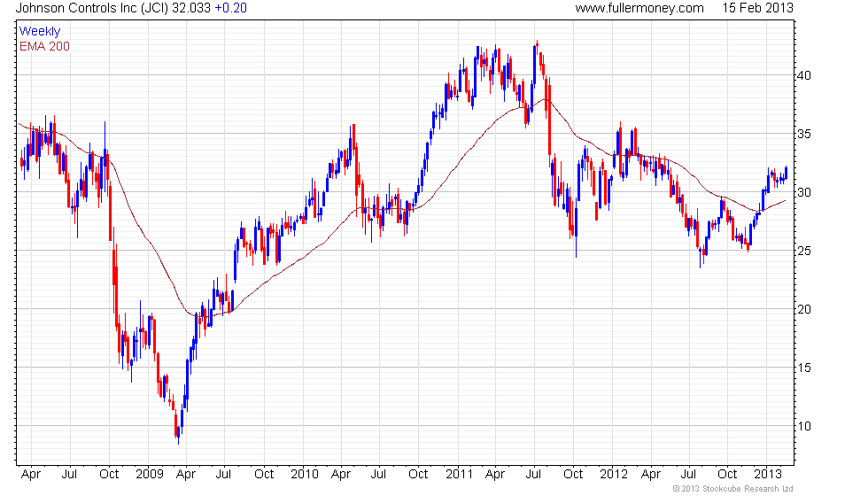
Task: Select the Weekly timeframe label
Action: (x=40, y=32)
